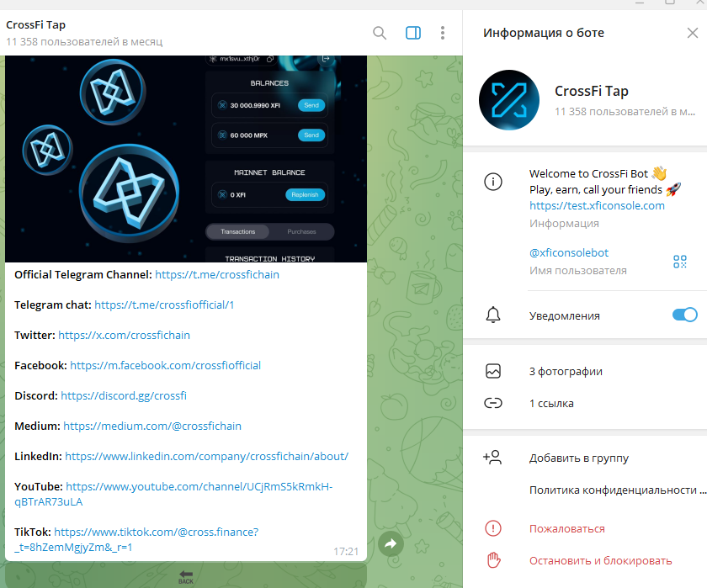Image resolution: width=707 pixels, height=588 pixels.
Task: Toggle the notifications switch off
Action: click(684, 315)
